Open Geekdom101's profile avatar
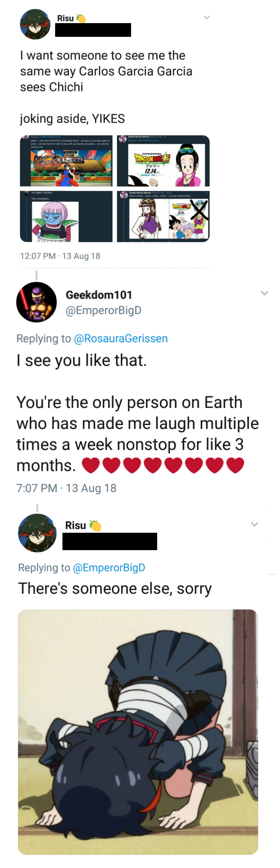 (36, 302)
